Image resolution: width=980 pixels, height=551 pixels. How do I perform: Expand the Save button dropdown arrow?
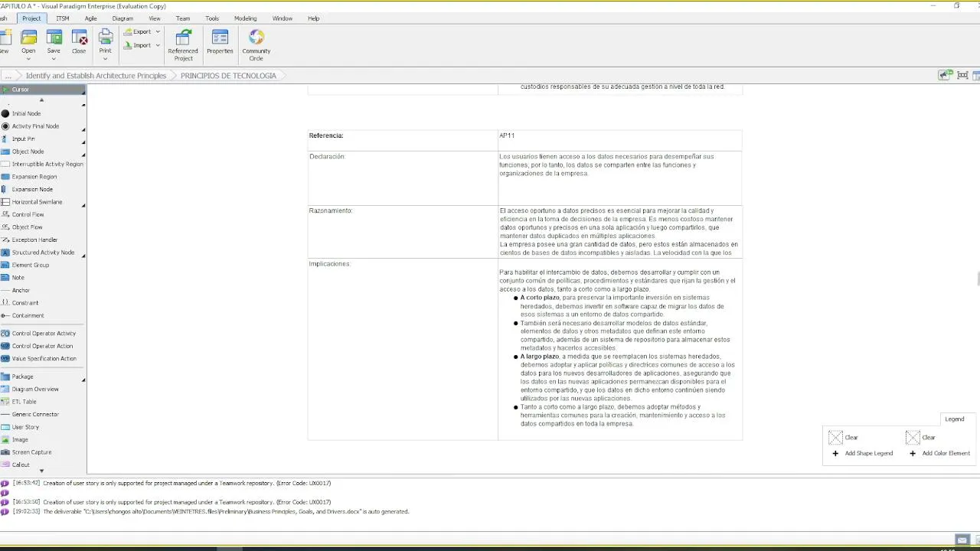(54, 58)
